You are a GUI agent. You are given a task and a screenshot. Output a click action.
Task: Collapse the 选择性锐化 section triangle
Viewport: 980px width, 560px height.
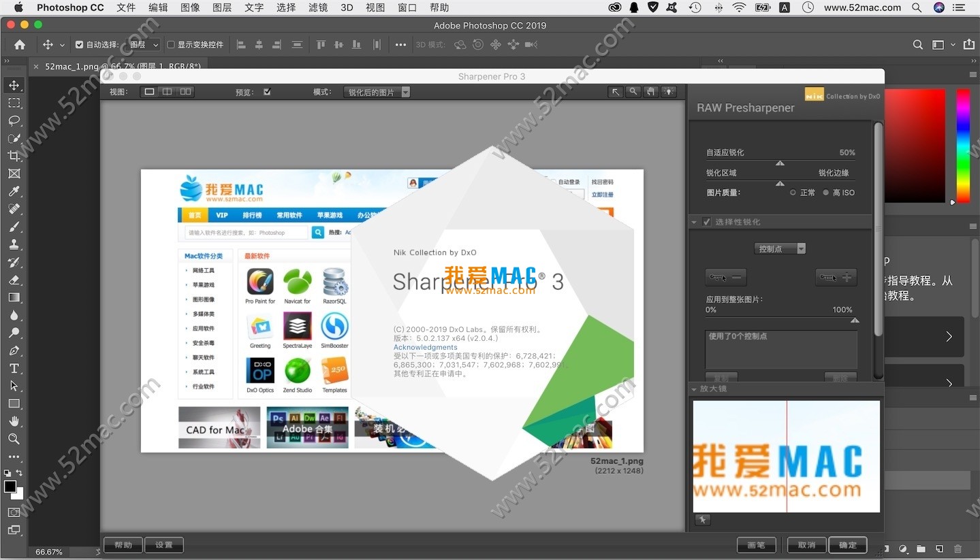(x=695, y=223)
